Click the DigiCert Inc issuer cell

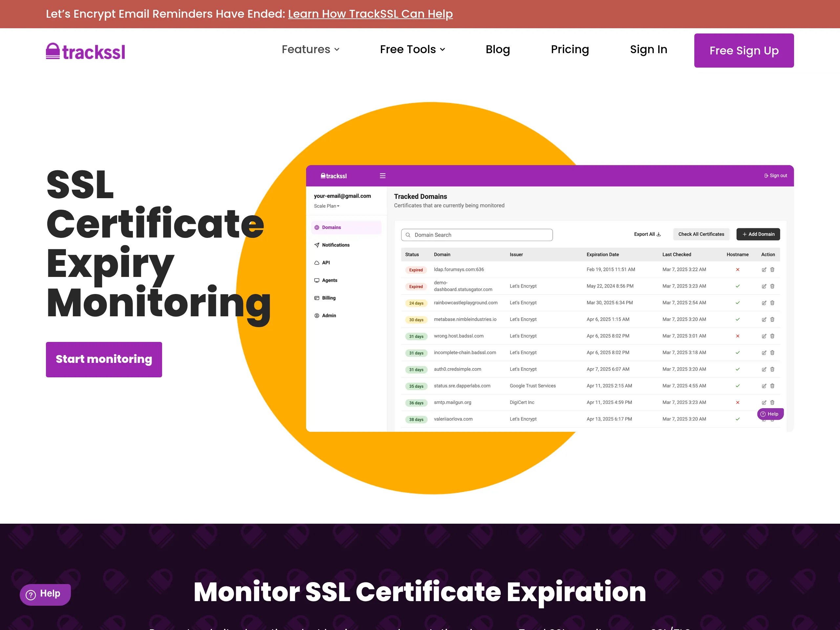pyautogui.click(x=522, y=402)
